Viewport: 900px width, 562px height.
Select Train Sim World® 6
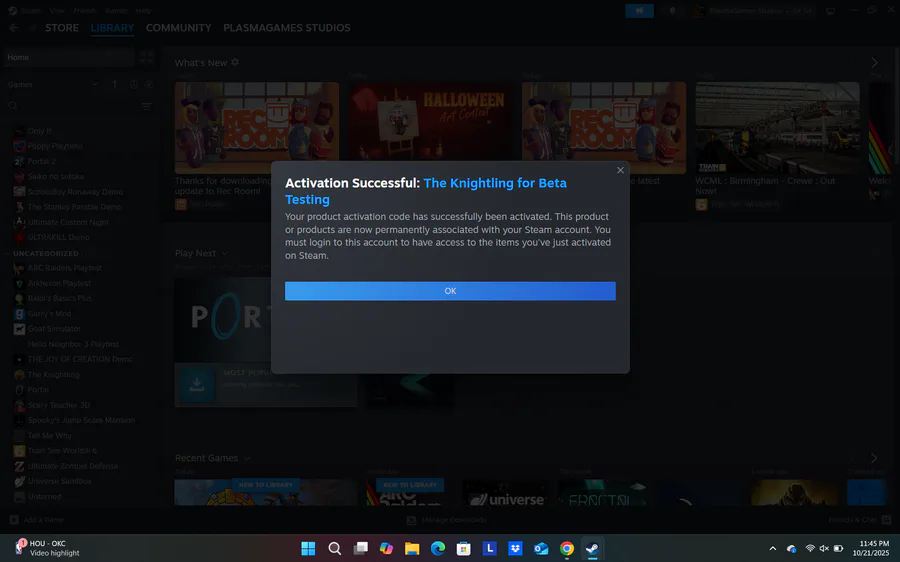(62, 451)
